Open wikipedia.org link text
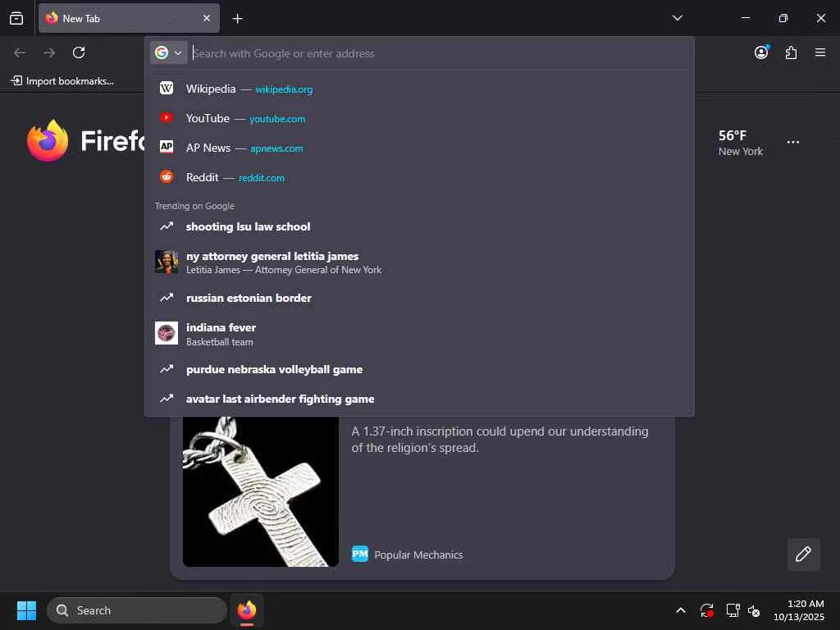Screen dimensions: 840x630 (284, 89)
